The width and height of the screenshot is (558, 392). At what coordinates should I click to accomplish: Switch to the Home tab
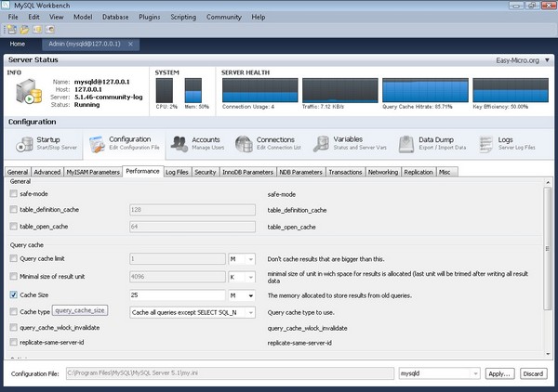click(18, 44)
